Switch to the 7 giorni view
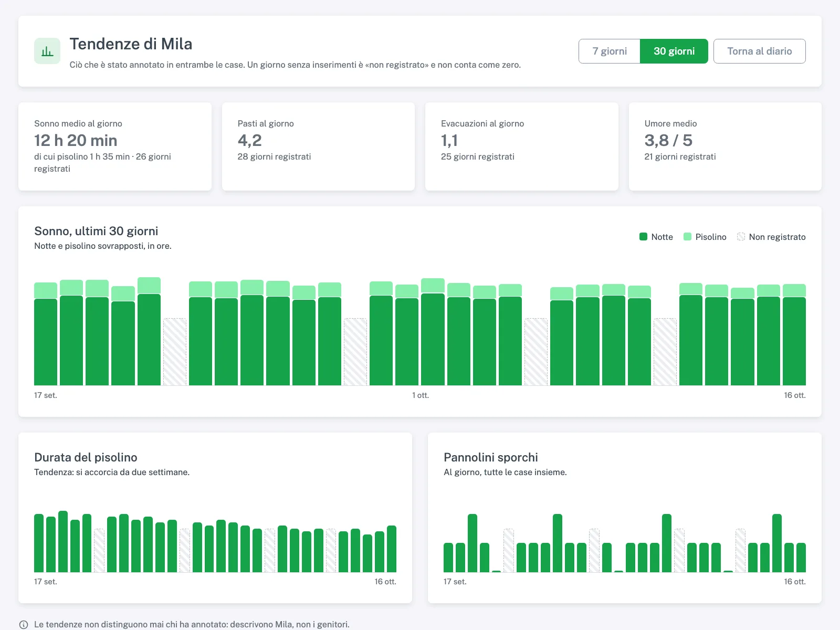This screenshot has height=630, width=840. (610, 51)
